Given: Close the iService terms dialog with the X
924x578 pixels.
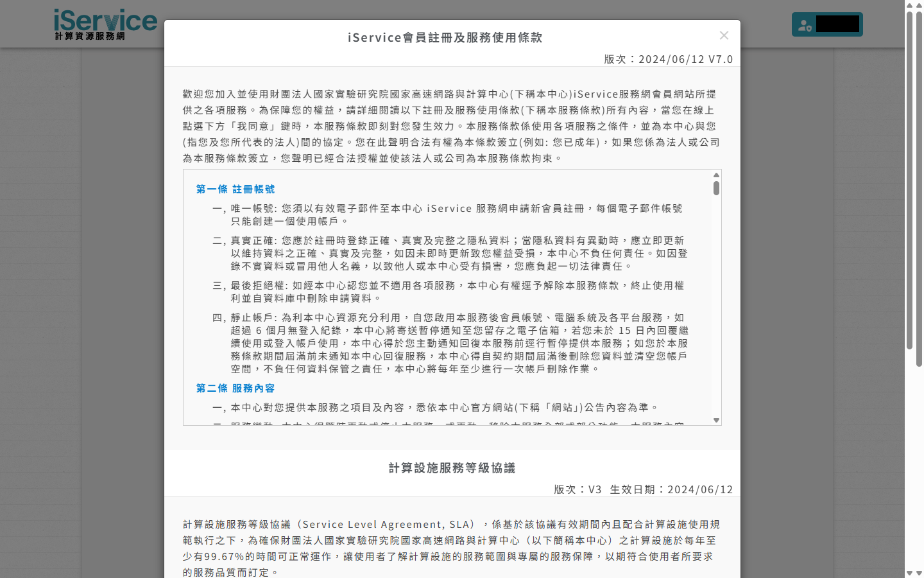Looking at the screenshot, I should (724, 35).
